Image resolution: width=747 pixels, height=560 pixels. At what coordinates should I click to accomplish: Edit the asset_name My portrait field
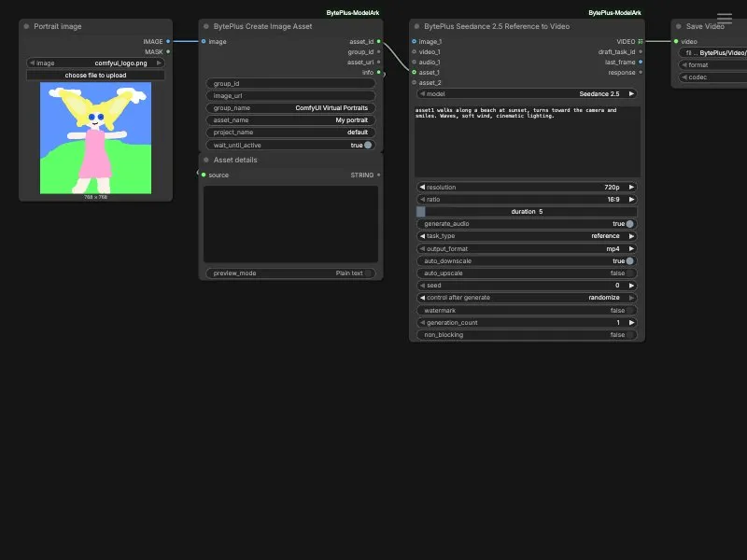290,120
